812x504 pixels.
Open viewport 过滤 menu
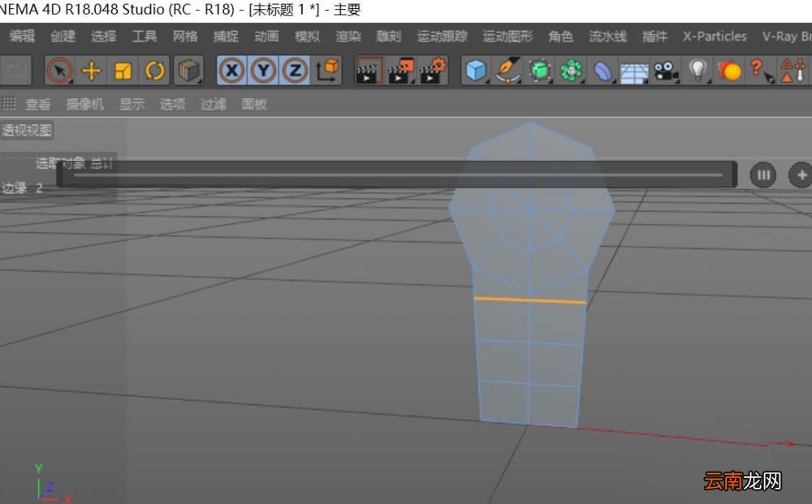(214, 104)
